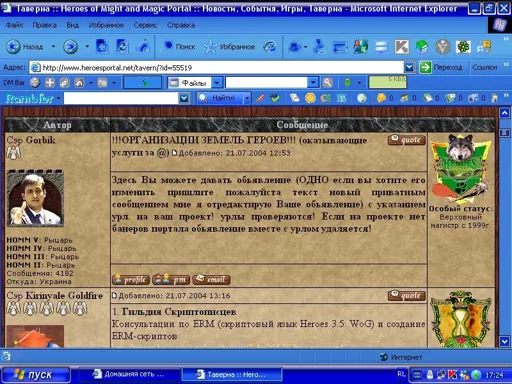Open the History clock icon

(x=270, y=47)
